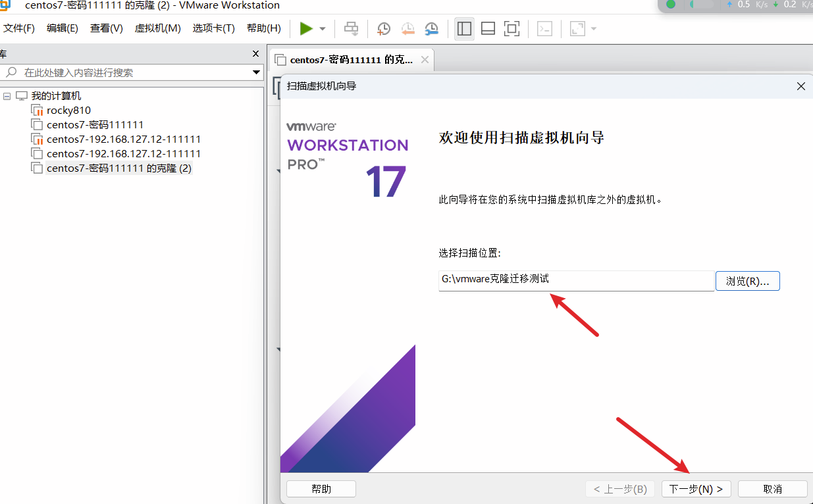Open the 文件(F) menu

pyautogui.click(x=19, y=28)
